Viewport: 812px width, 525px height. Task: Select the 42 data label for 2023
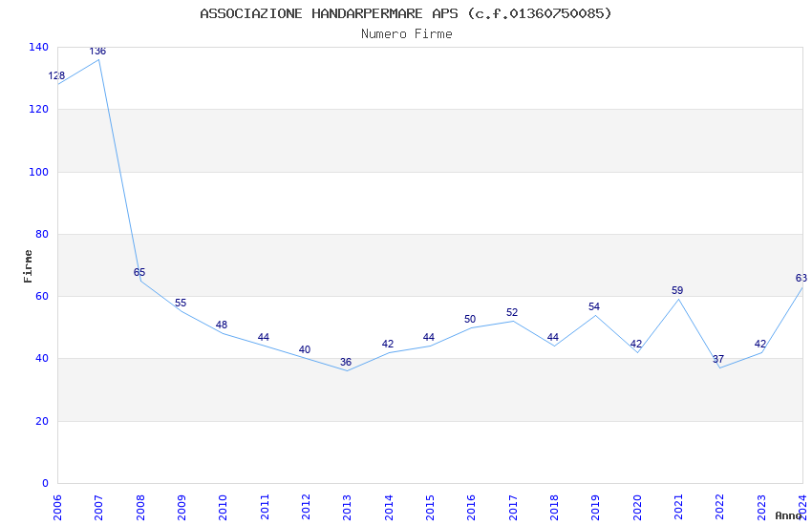click(760, 345)
